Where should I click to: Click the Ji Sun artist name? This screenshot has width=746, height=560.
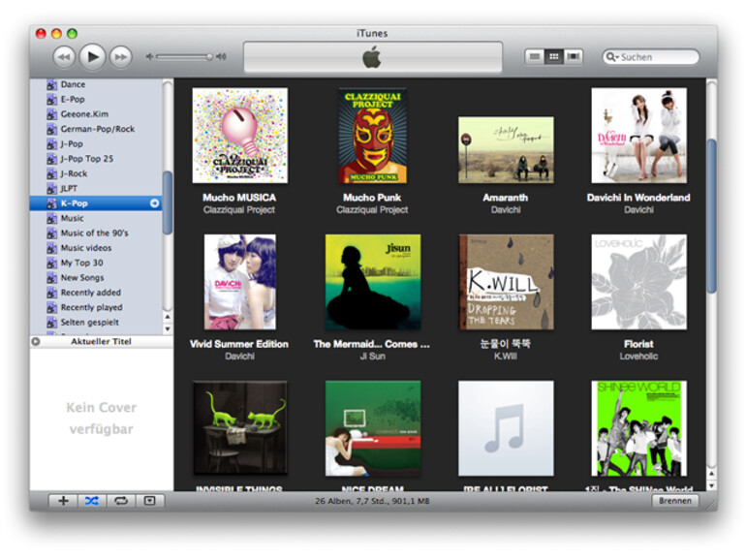pyautogui.click(x=373, y=356)
